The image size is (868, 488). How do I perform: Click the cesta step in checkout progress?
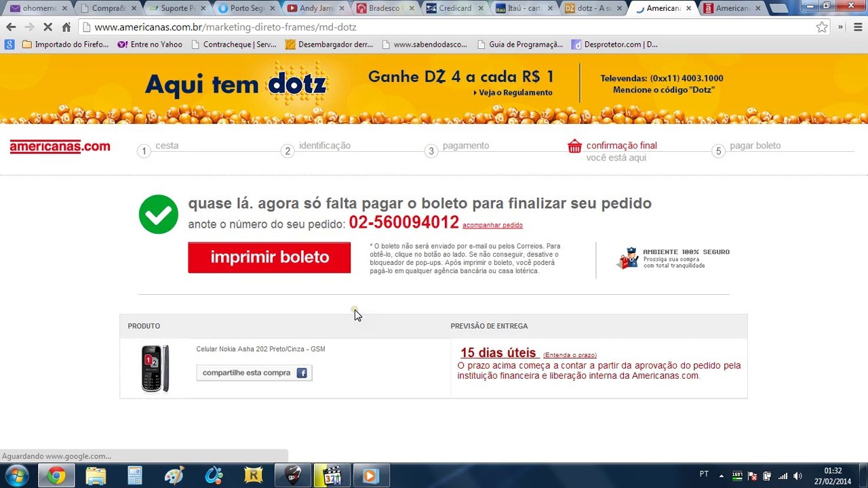167,146
